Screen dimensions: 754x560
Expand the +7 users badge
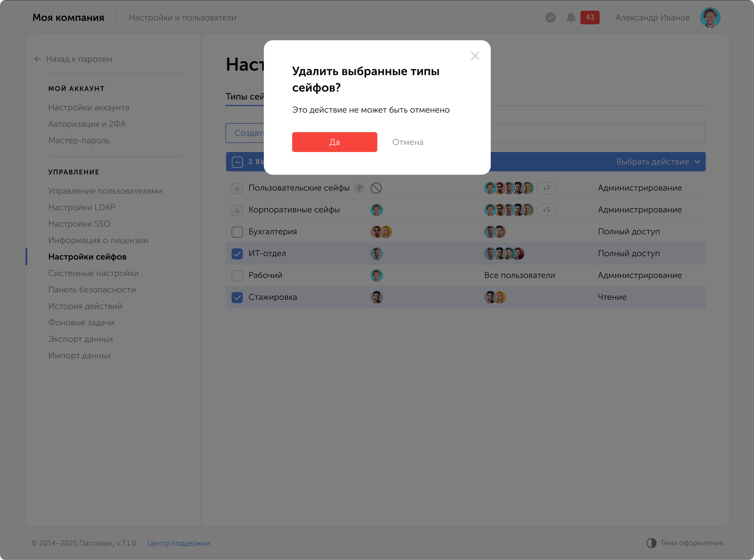tap(546, 188)
